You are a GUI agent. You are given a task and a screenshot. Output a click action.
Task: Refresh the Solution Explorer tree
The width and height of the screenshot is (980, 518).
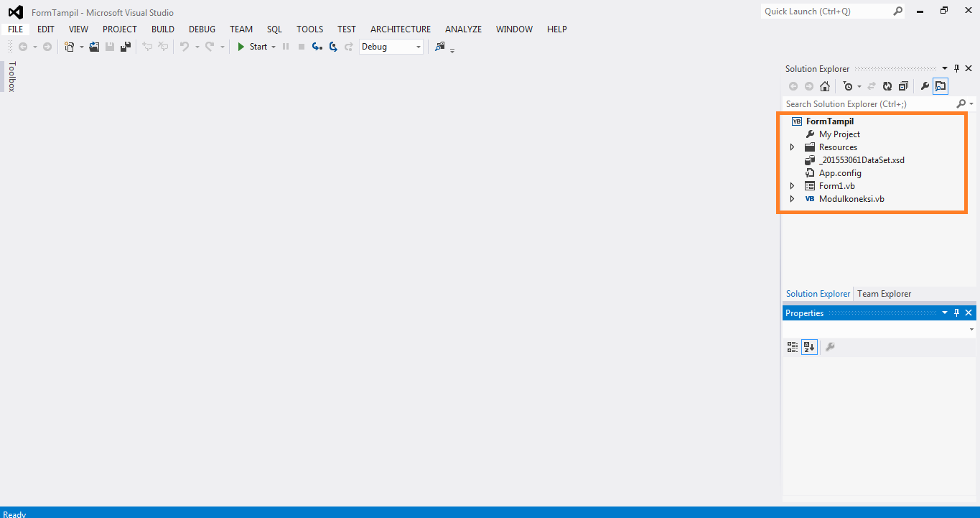887,85
